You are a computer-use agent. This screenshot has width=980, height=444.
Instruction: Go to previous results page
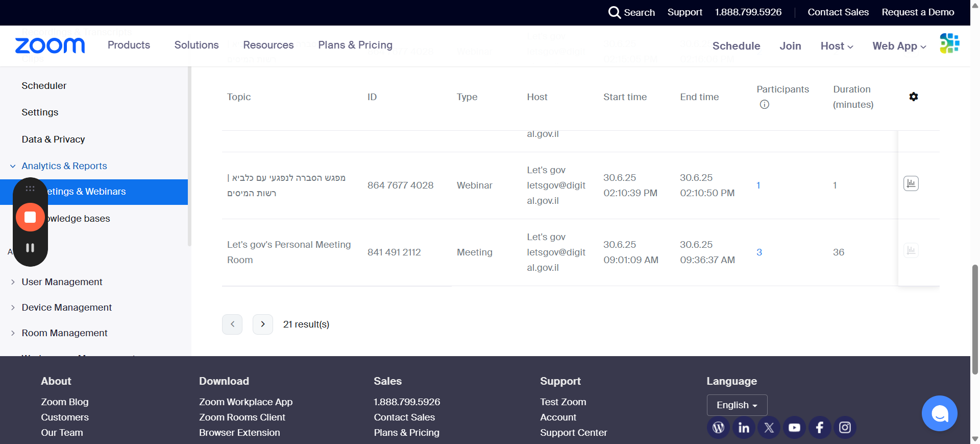(232, 324)
